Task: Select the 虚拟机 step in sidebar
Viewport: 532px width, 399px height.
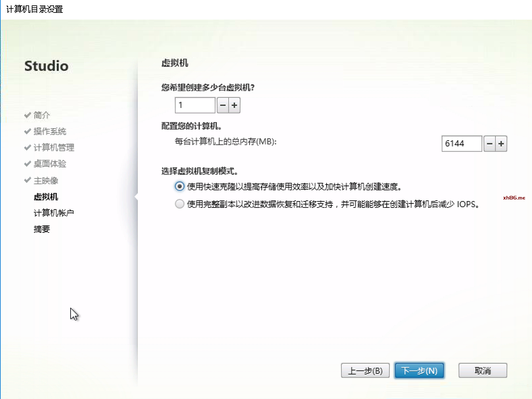Action: [46, 197]
